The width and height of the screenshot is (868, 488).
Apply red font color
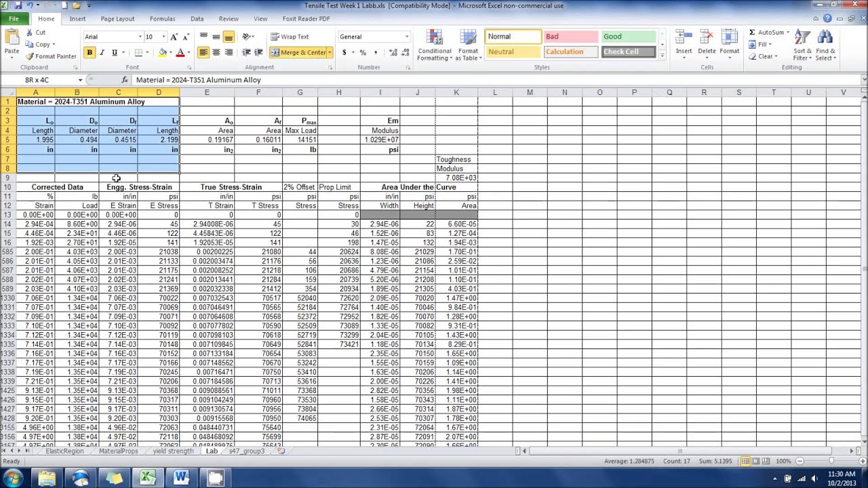[180, 52]
